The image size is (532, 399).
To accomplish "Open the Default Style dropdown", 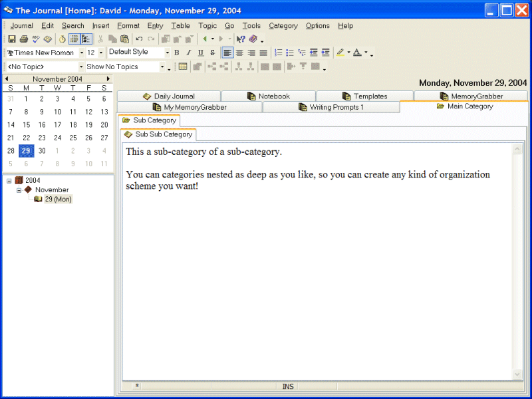I will (x=167, y=53).
